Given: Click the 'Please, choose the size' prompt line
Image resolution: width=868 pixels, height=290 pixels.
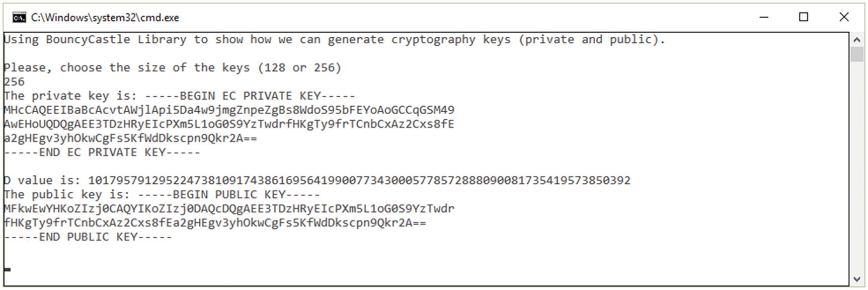Looking at the screenshot, I should click(x=173, y=67).
